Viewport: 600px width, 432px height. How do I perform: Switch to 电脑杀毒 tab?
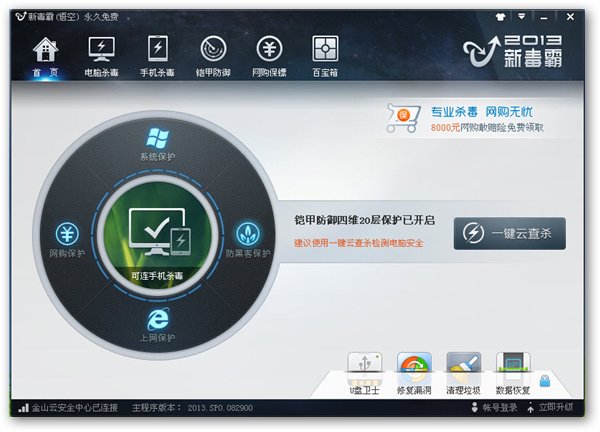101,57
